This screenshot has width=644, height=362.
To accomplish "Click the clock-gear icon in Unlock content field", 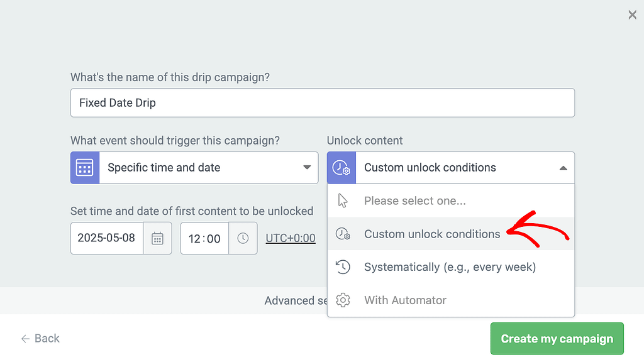I will pyautogui.click(x=341, y=167).
